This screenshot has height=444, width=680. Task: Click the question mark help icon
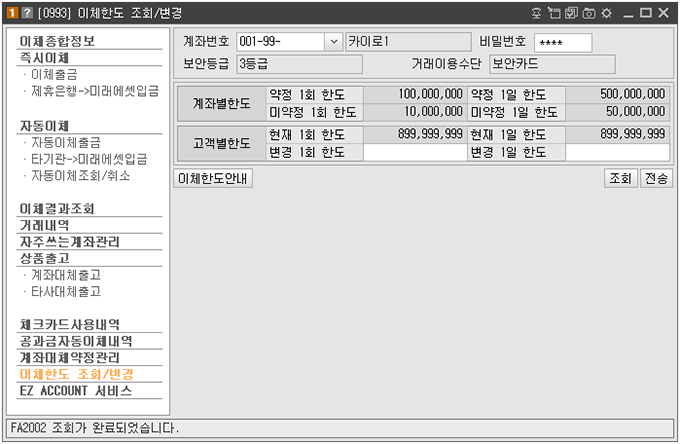tap(27, 13)
